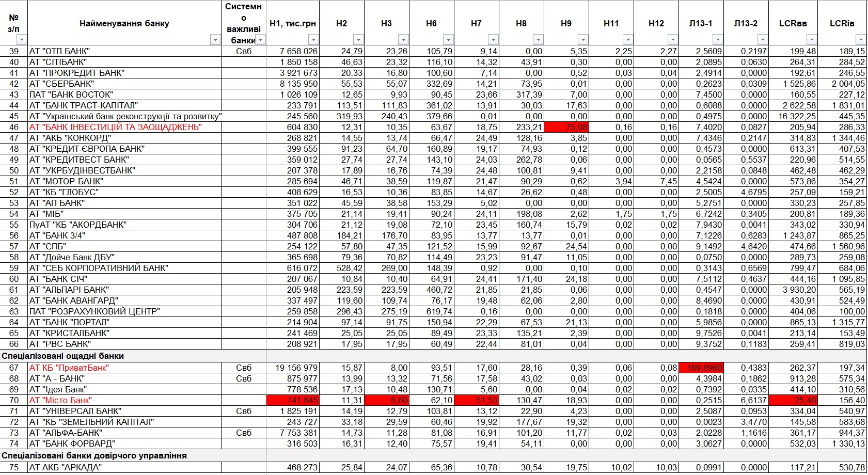The width and height of the screenshot is (868, 475).
Task: Select Н12 value 10,03 in АРКАДА row
Action: (667, 467)
